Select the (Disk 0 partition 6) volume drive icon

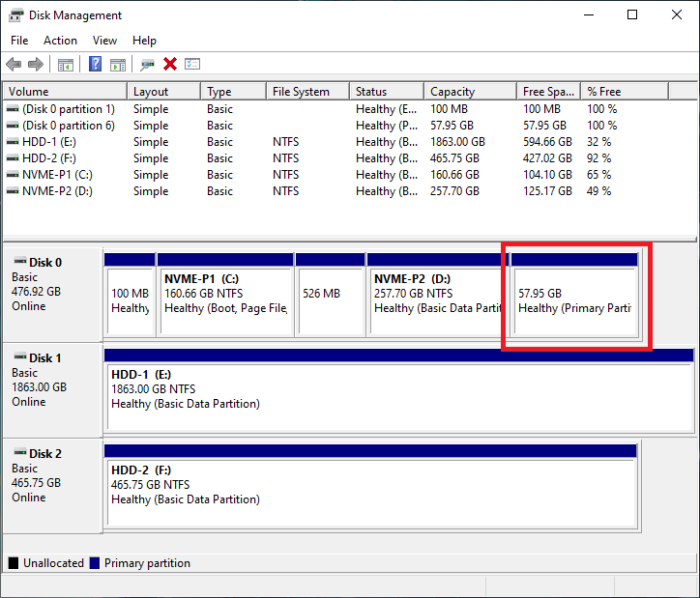click(x=13, y=126)
